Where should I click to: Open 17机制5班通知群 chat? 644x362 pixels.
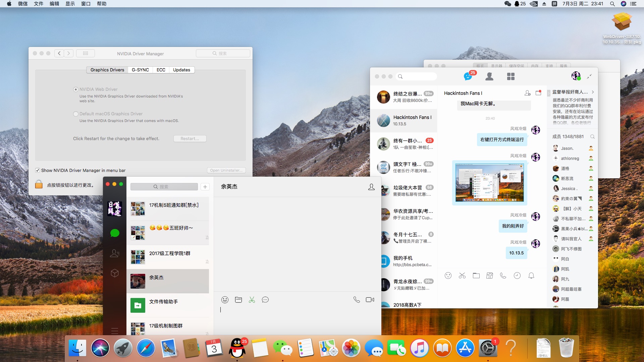168,208
